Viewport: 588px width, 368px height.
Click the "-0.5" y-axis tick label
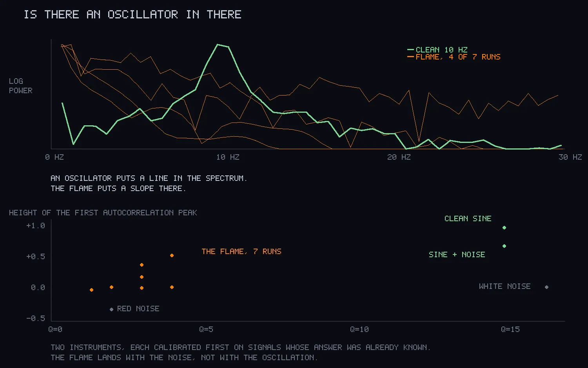[36, 318]
